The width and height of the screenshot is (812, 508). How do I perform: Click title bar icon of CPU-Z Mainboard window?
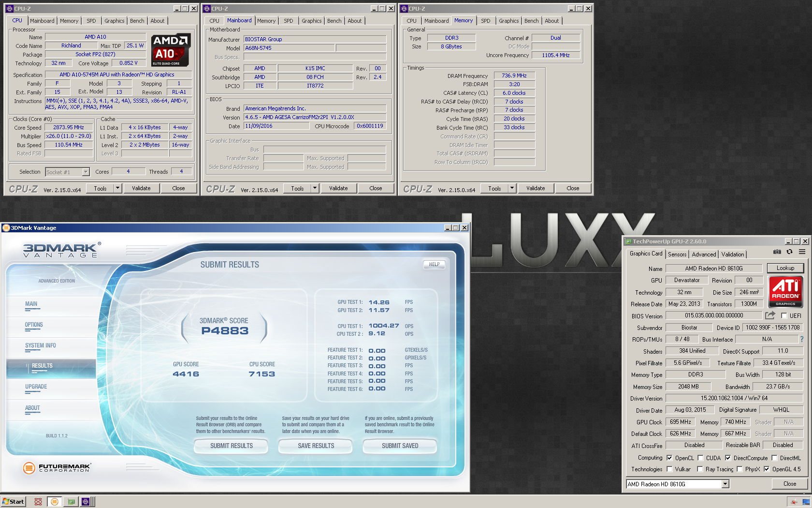click(207, 9)
